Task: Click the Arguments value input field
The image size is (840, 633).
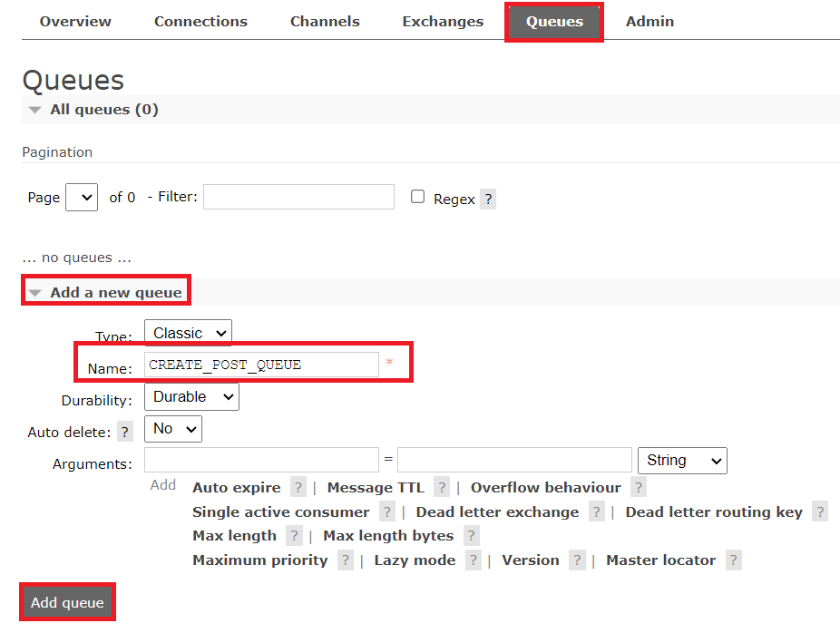Action: pos(515,460)
